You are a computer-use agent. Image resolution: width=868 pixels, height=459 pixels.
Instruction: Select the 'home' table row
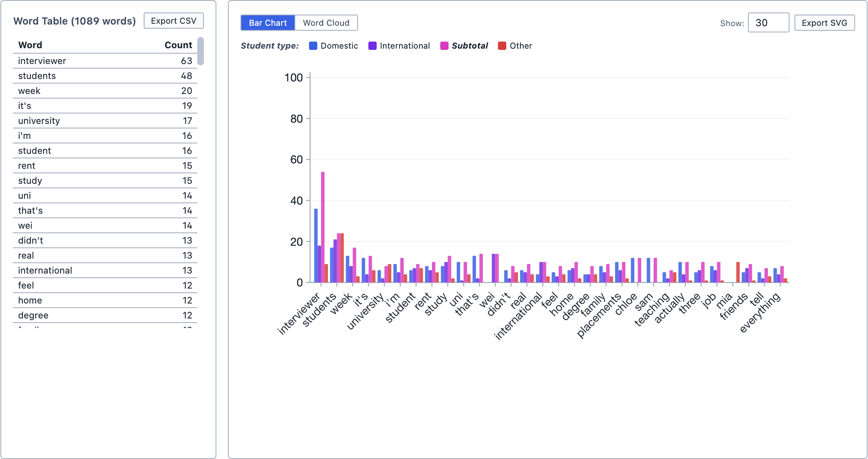[x=105, y=300]
